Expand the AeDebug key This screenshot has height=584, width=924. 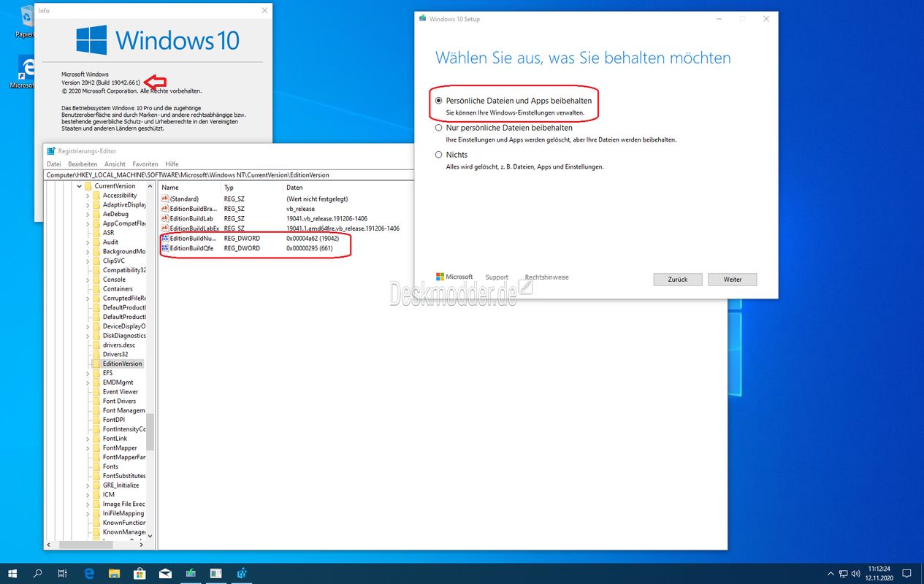point(88,214)
